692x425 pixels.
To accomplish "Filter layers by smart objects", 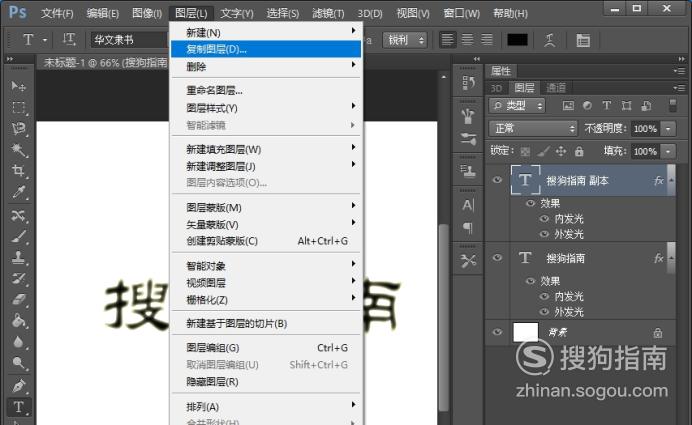I will click(x=647, y=105).
